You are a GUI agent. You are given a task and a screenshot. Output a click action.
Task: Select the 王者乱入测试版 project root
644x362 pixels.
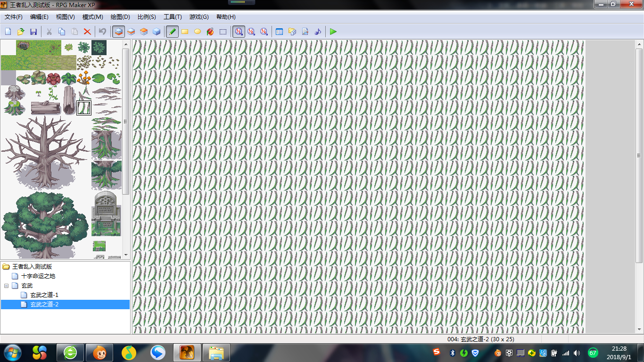click(32, 267)
